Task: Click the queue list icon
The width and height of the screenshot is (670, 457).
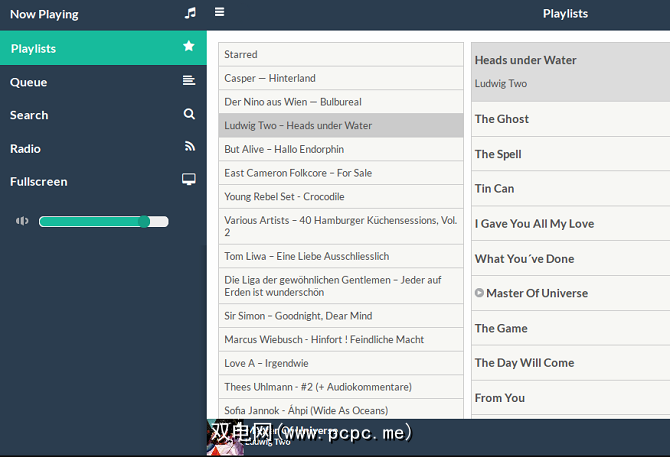Action: point(188,80)
